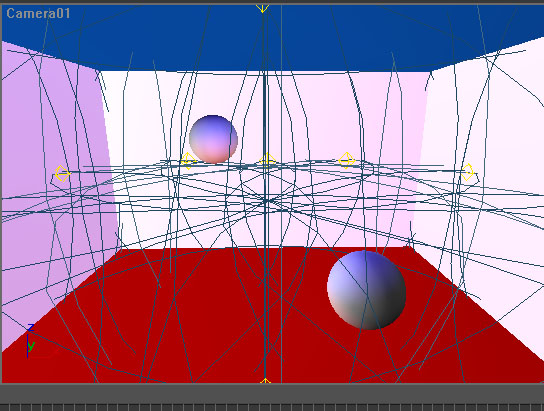Image resolution: width=544 pixels, height=411 pixels.
Task: Open the Camera01 viewport label menu
Action: point(38,14)
